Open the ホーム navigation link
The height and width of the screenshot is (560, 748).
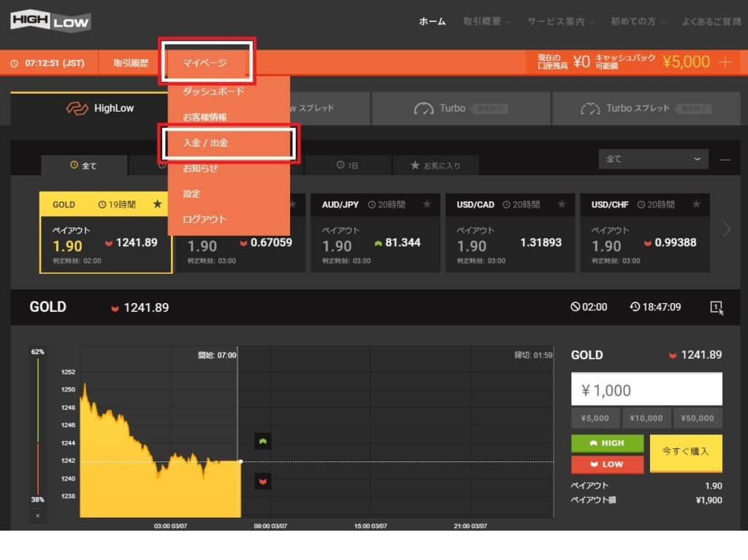tap(432, 21)
